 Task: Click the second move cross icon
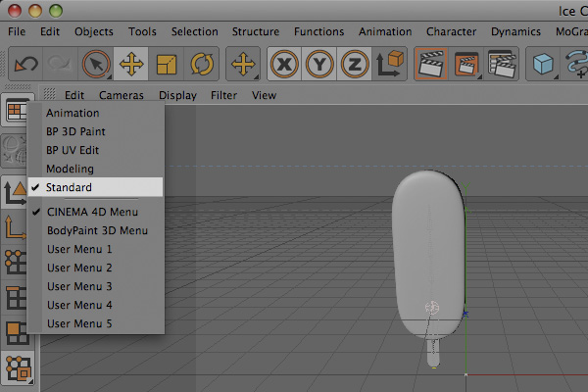(x=243, y=64)
